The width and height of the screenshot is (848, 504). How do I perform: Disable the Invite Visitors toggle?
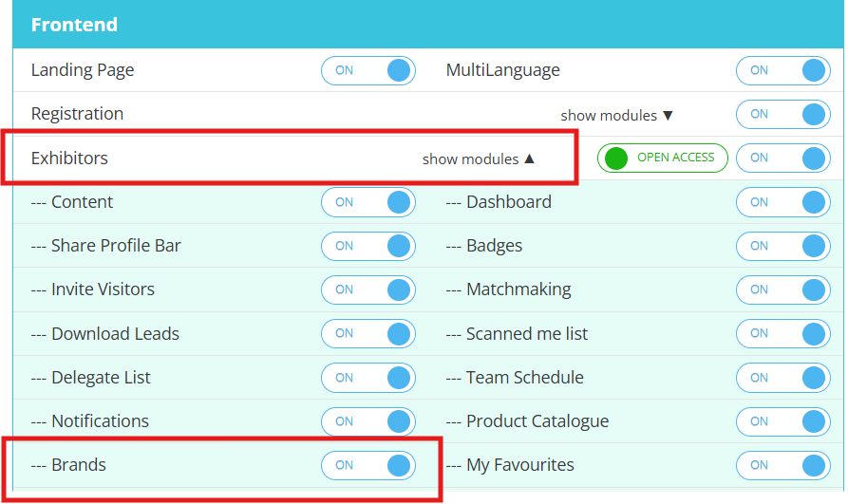pos(368,289)
